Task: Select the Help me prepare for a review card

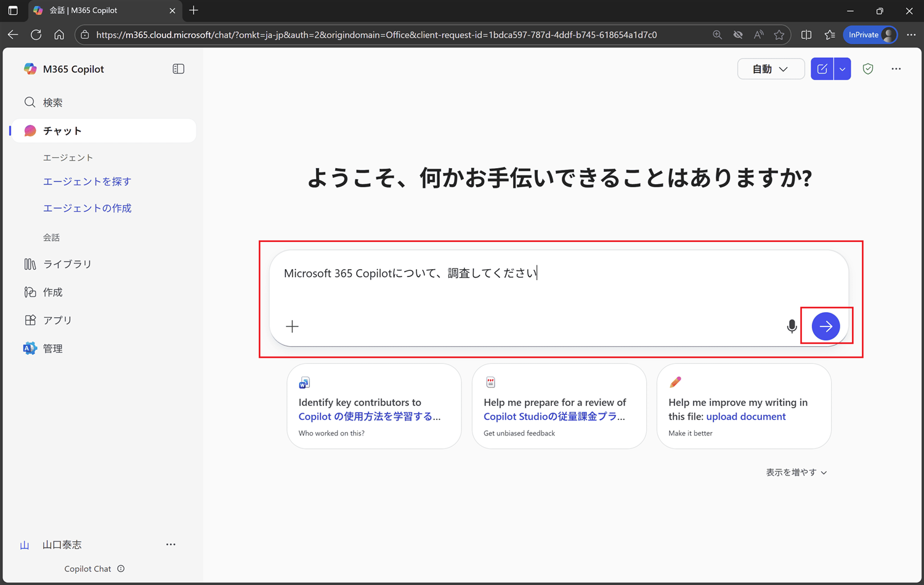Action: (x=559, y=406)
